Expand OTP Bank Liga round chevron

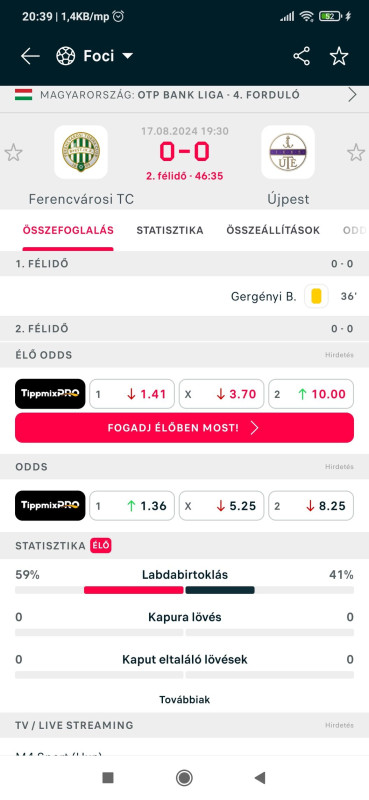tap(352, 95)
